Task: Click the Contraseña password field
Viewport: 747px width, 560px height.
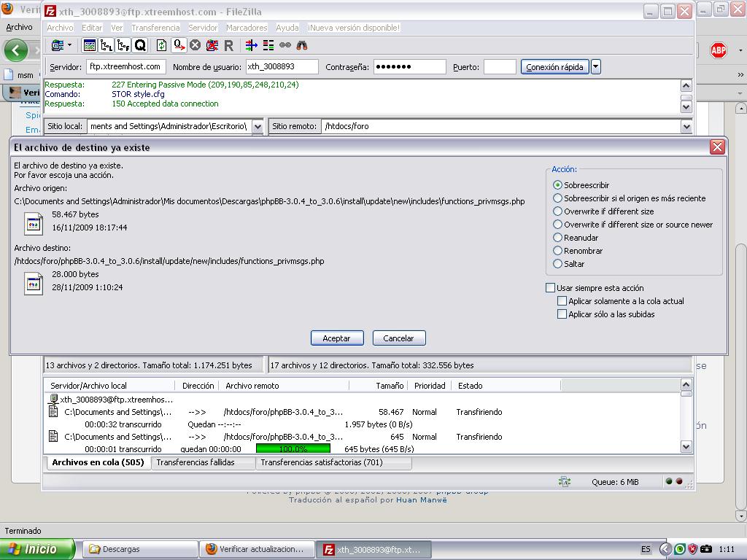Action: pos(410,66)
